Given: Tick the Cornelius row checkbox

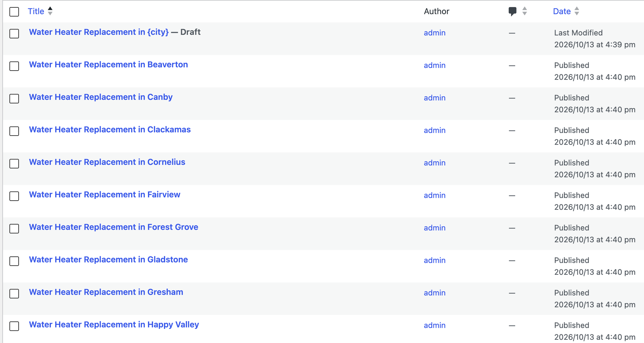Looking at the screenshot, I should point(14,164).
